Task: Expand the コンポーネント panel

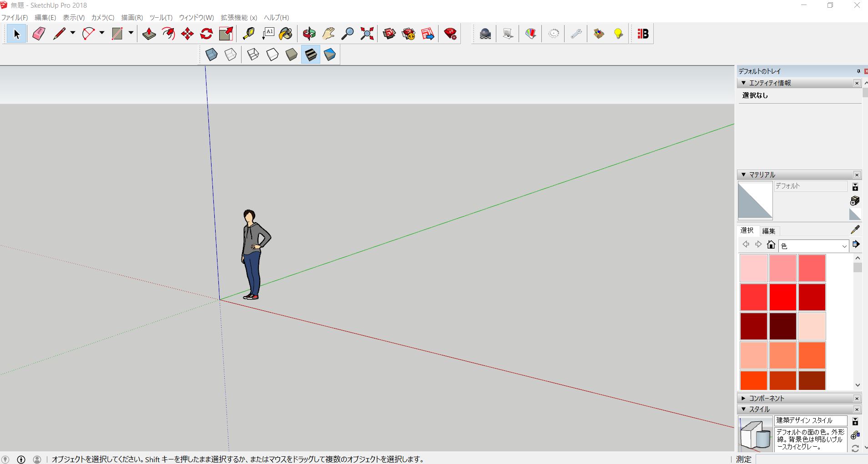Action: tap(766, 399)
